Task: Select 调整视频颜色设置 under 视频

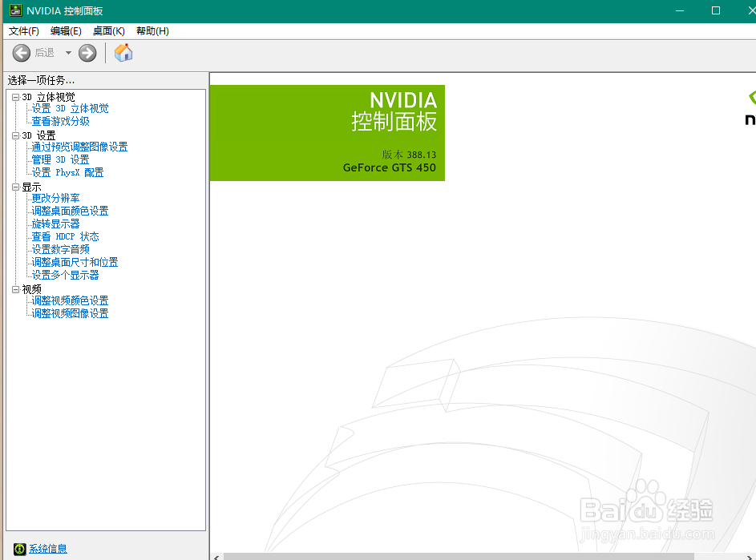Action: (x=70, y=300)
